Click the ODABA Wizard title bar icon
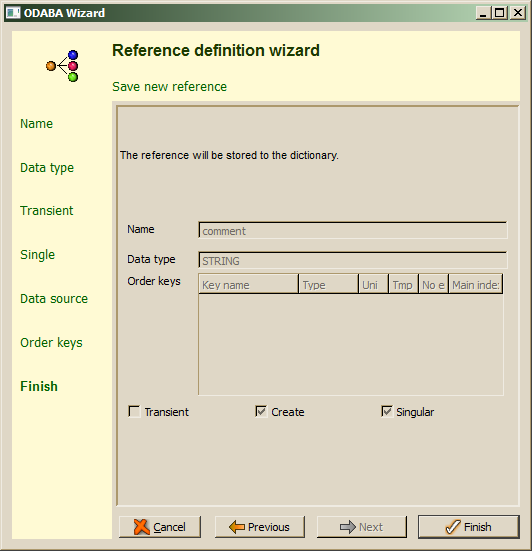 pos(13,13)
